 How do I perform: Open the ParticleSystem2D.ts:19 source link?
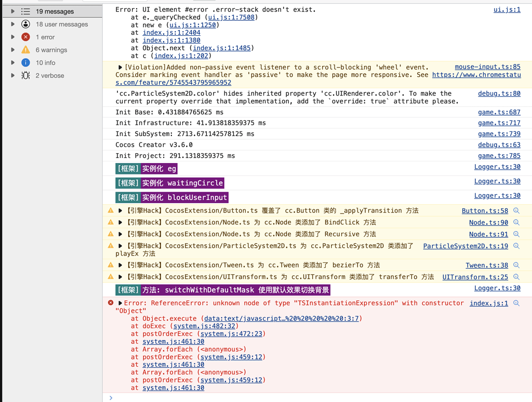(x=465, y=246)
